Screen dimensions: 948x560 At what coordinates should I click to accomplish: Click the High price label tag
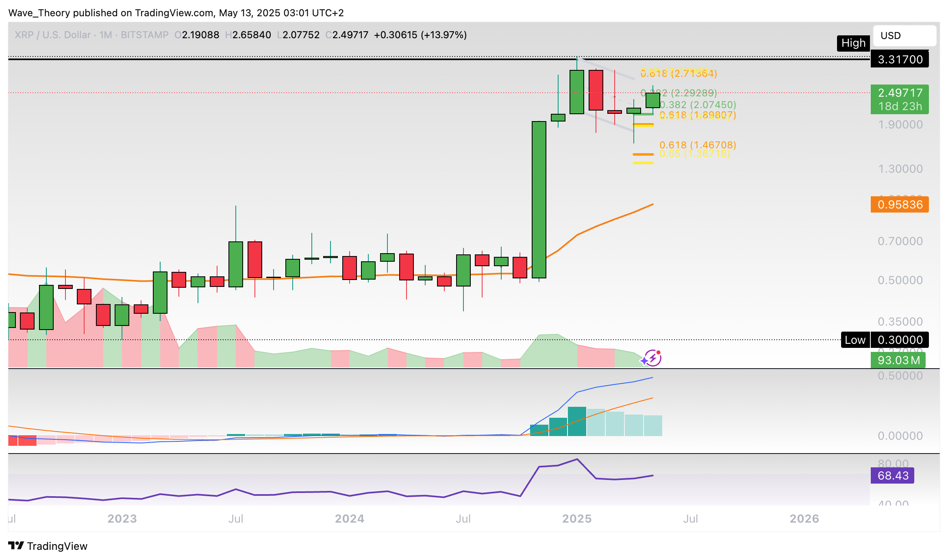[853, 43]
